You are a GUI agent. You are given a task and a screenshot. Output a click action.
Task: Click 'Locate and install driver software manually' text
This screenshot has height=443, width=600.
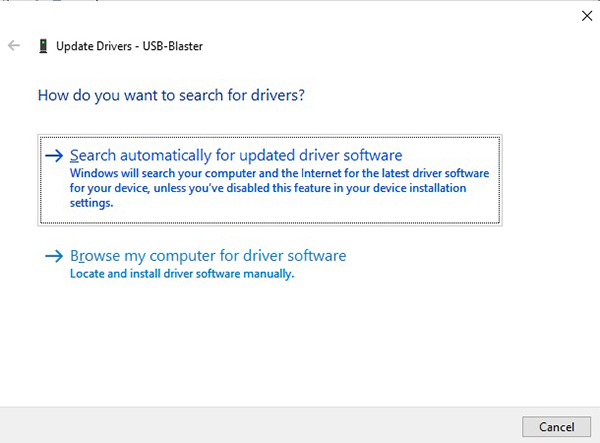(x=182, y=274)
